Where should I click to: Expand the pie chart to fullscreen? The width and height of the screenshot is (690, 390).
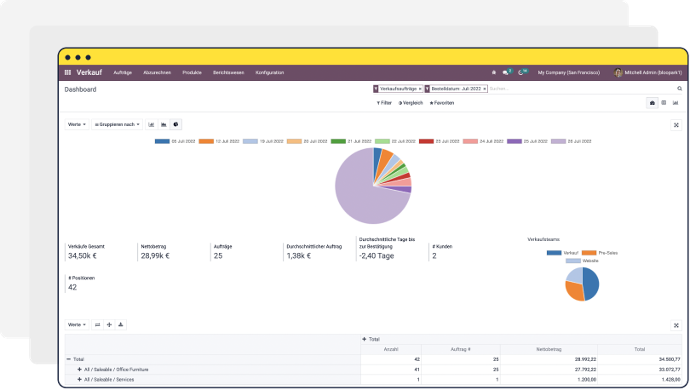(x=676, y=125)
